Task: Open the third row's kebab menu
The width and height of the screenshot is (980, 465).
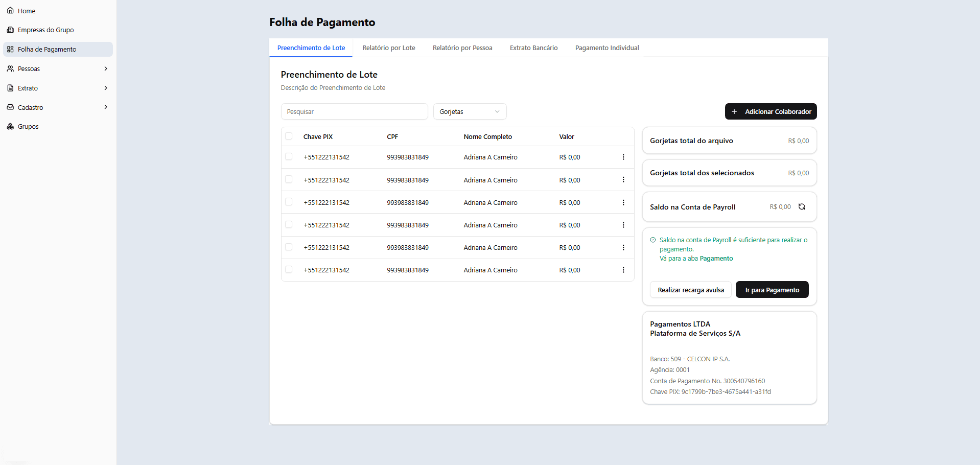Action: tap(623, 203)
